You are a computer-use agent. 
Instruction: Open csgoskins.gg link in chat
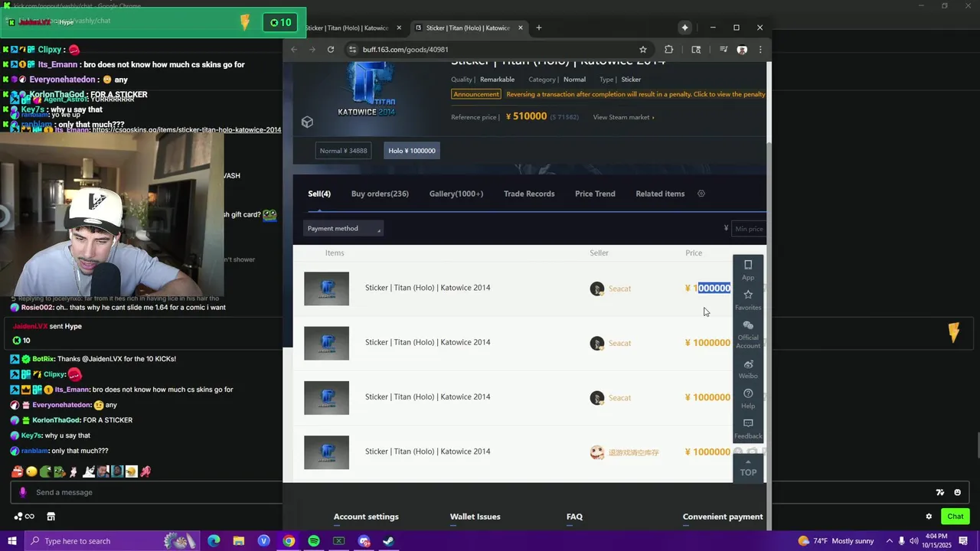[186, 130]
